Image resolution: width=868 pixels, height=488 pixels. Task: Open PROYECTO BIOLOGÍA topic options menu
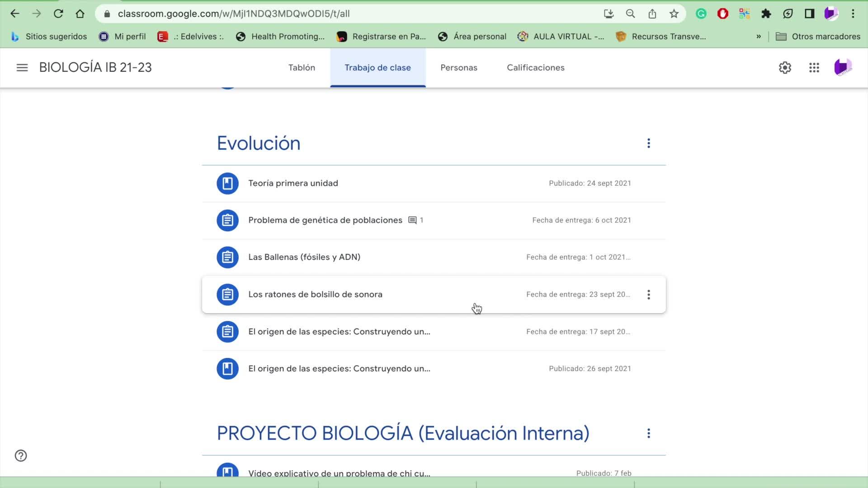[648, 433]
